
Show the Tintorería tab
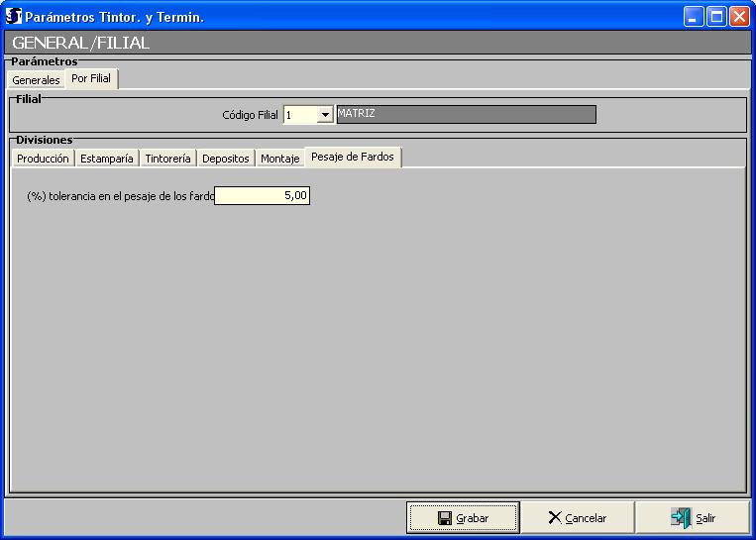pyautogui.click(x=167, y=159)
